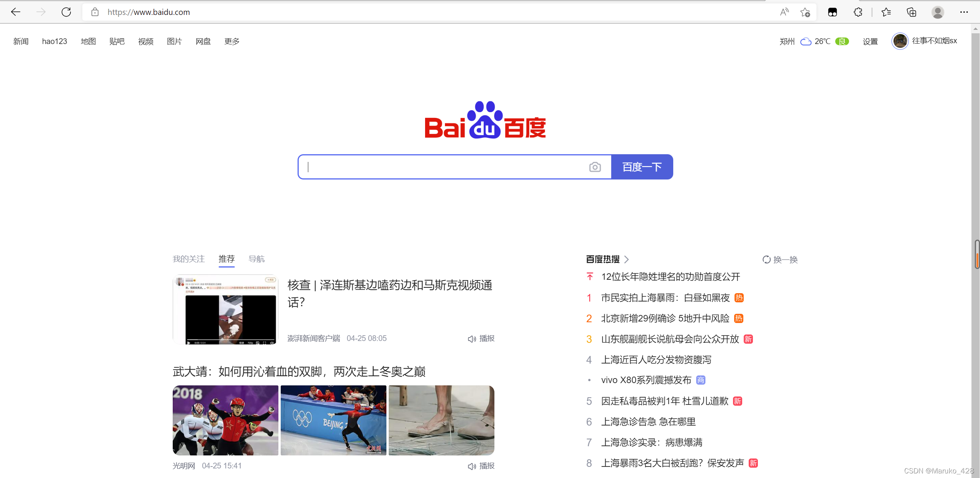This screenshot has width=980, height=478.
Task: Open the 网盘 link
Action: tap(203, 41)
